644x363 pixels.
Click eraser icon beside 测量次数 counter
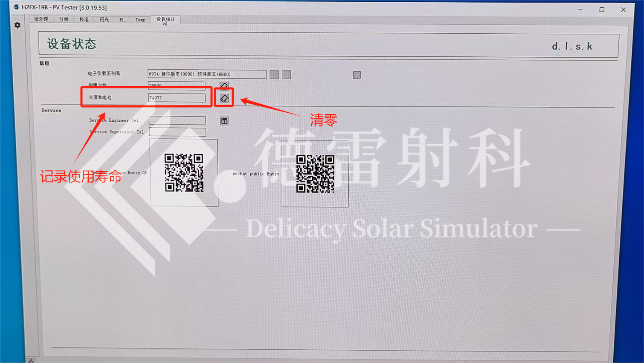pos(224,85)
